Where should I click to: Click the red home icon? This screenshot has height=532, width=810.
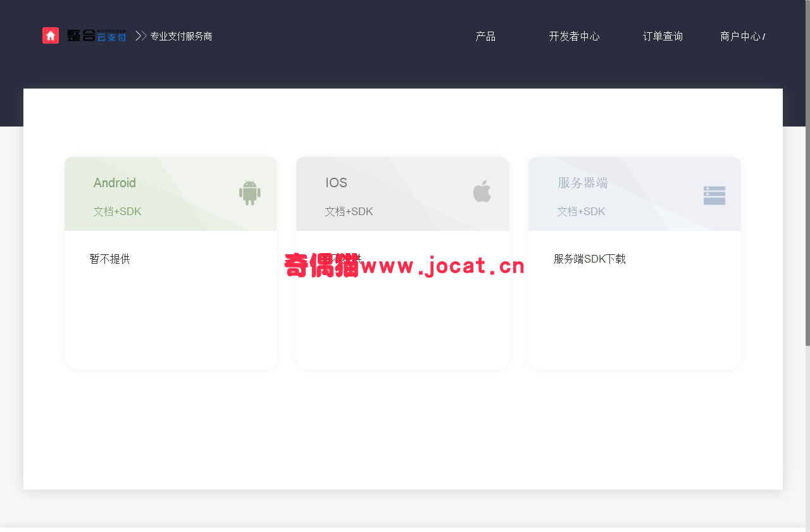click(x=51, y=35)
